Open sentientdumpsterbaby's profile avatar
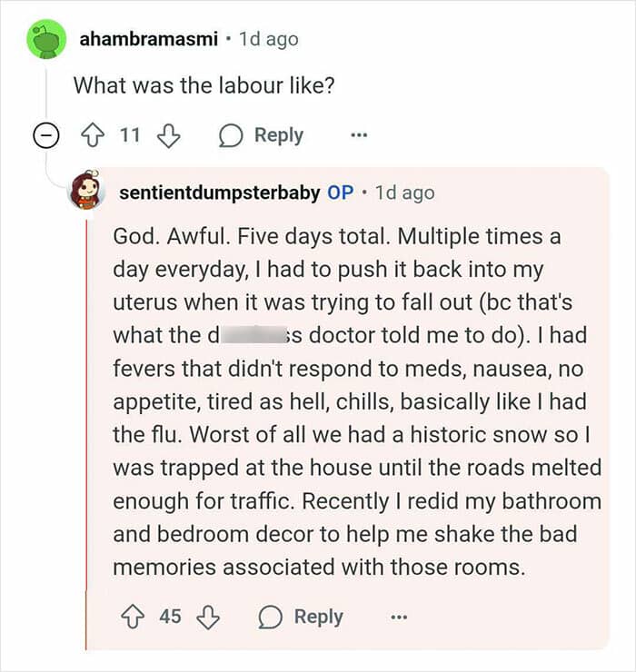Screen dimensions: 636x672 [x=87, y=190]
